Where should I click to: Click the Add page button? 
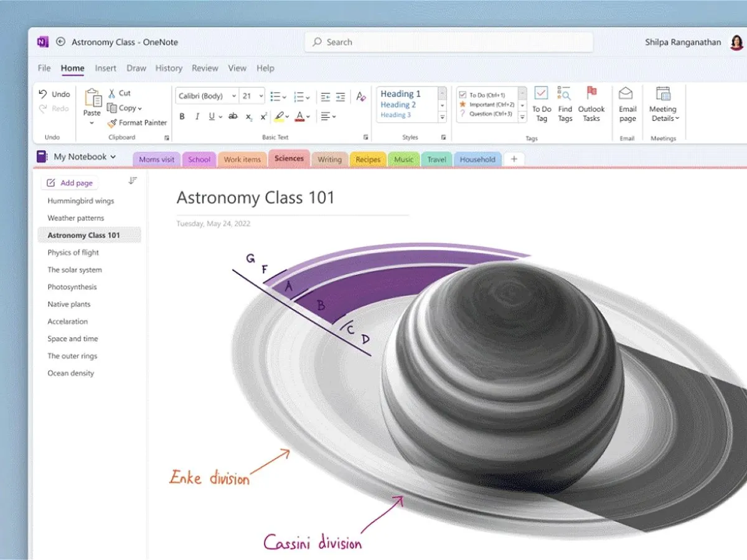tap(70, 183)
